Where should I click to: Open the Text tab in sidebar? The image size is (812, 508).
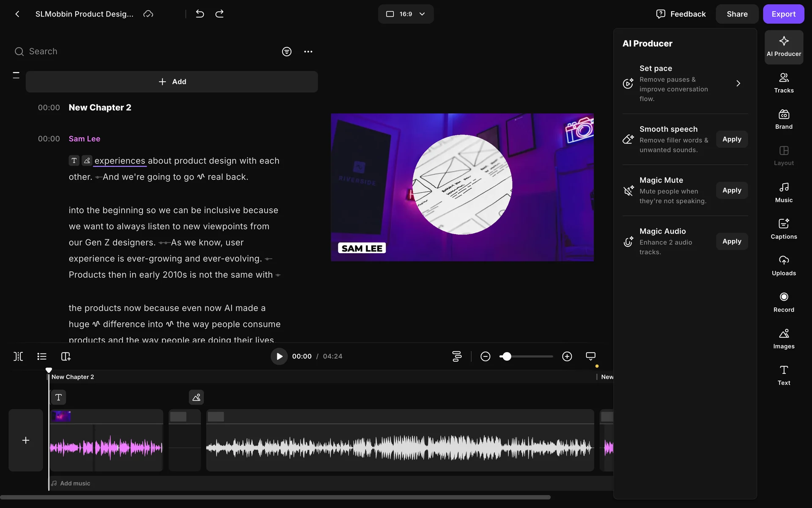point(784,375)
